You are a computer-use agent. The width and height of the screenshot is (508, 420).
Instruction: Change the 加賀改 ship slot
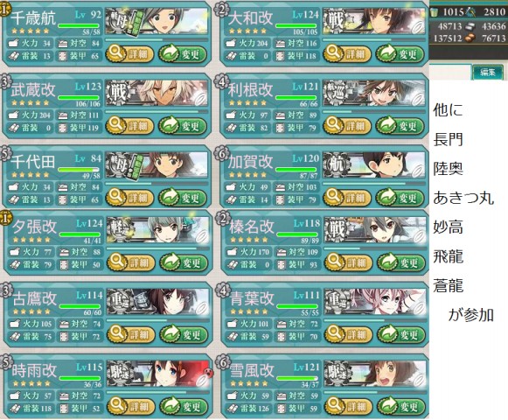400,198
